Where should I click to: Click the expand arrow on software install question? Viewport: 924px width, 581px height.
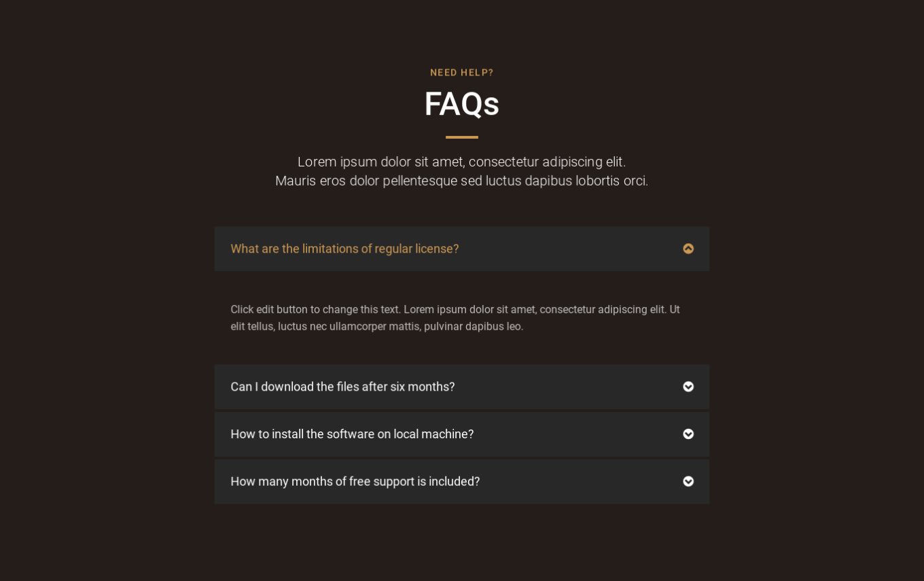[x=688, y=434]
